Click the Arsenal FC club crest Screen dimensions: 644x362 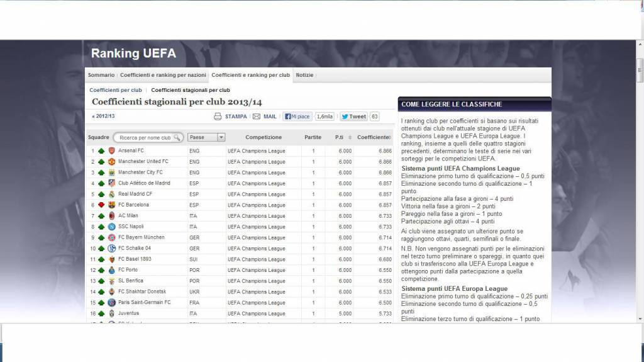coord(112,151)
